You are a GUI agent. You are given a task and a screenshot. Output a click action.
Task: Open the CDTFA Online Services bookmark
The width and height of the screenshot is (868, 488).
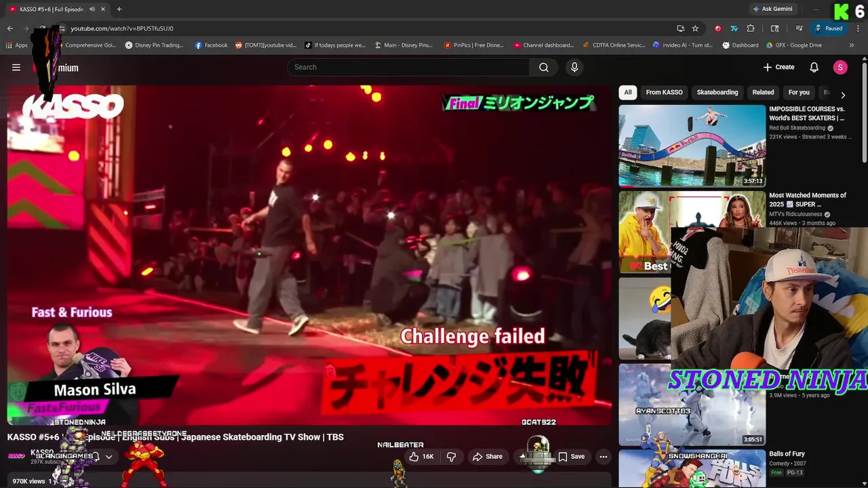[x=614, y=45]
